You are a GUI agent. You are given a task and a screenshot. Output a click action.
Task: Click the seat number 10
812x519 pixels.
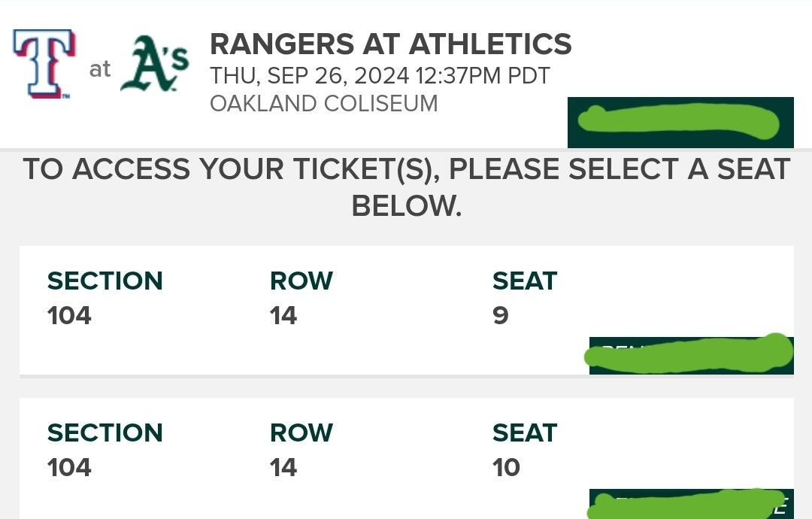506,467
